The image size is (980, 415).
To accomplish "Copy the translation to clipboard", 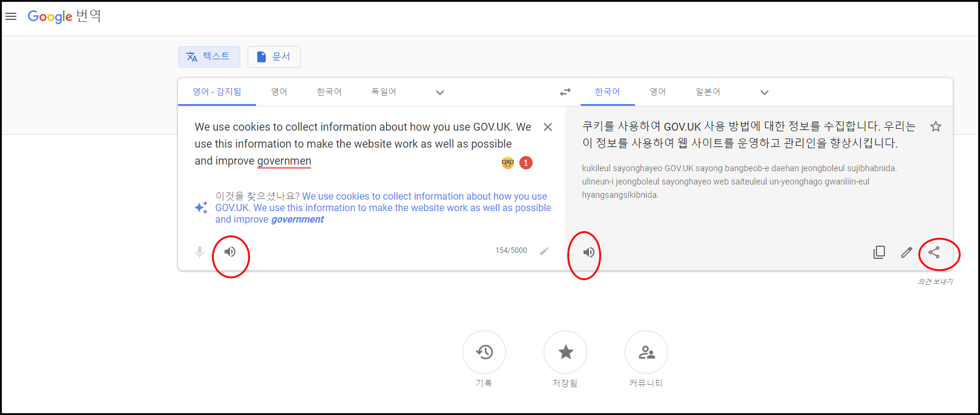I will pyautogui.click(x=880, y=252).
